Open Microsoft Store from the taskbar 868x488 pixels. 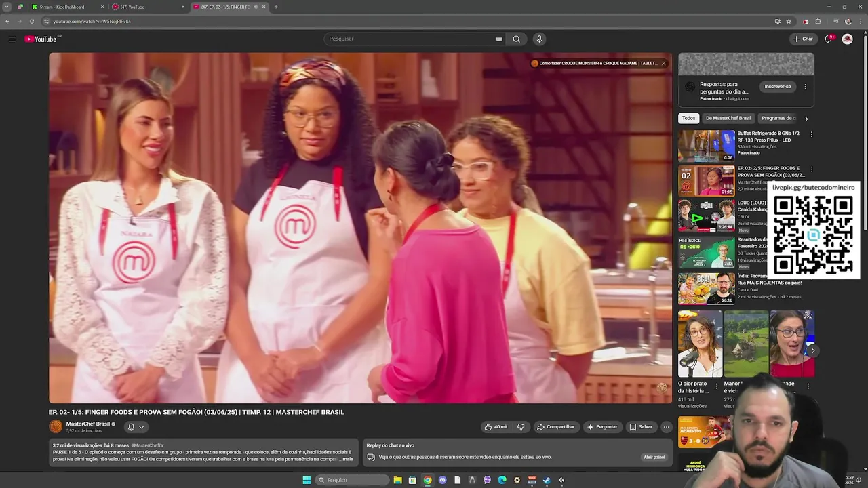point(412,480)
